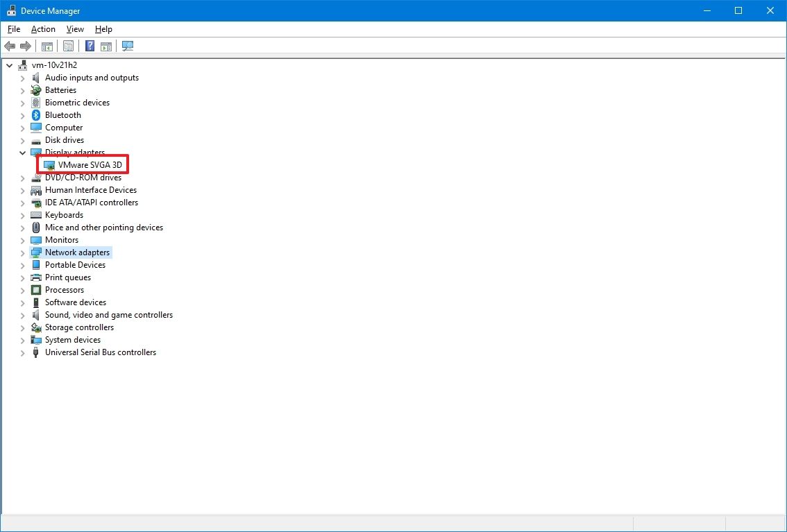
Task: Click the Forward navigation arrow
Action: point(26,46)
